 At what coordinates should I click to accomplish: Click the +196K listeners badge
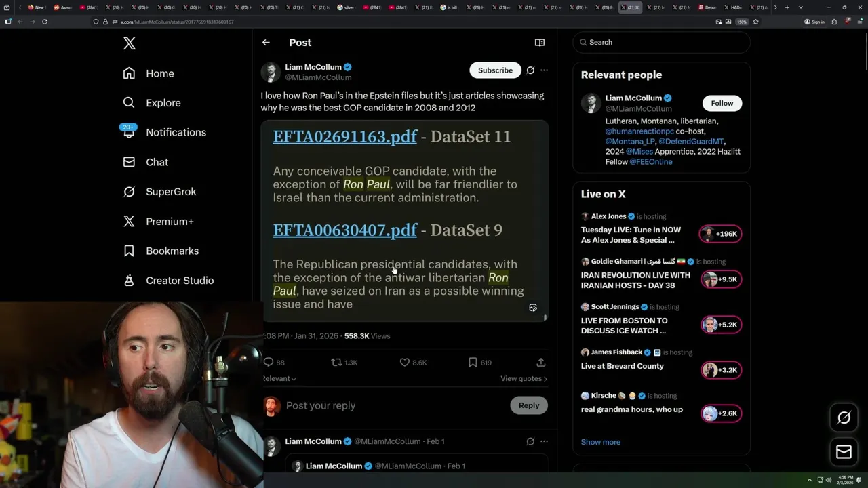tap(720, 234)
